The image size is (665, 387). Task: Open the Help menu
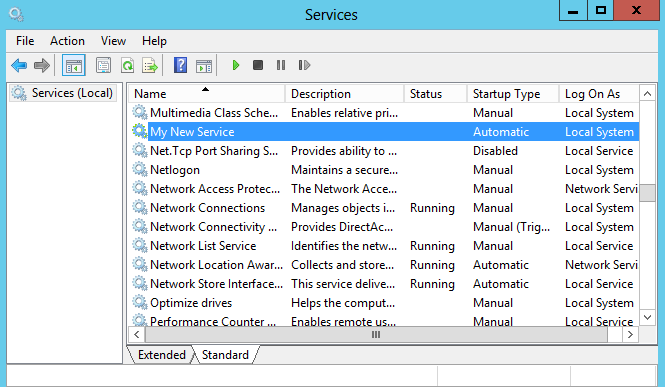coord(154,41)
